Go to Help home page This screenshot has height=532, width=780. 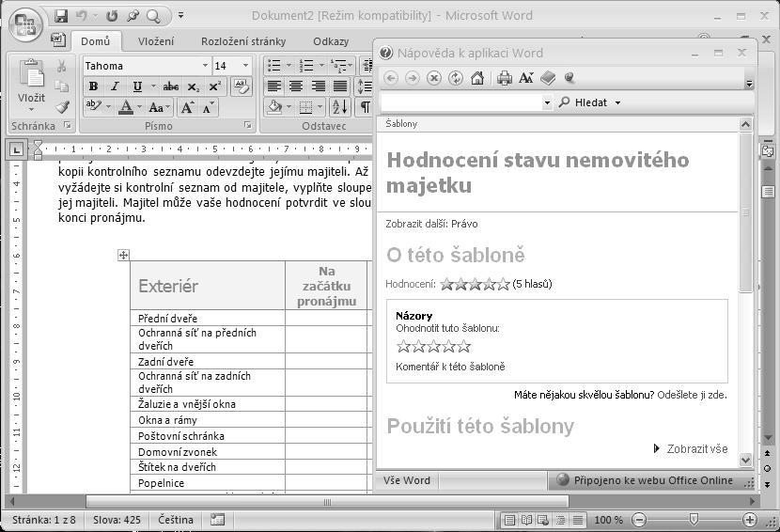477,78
